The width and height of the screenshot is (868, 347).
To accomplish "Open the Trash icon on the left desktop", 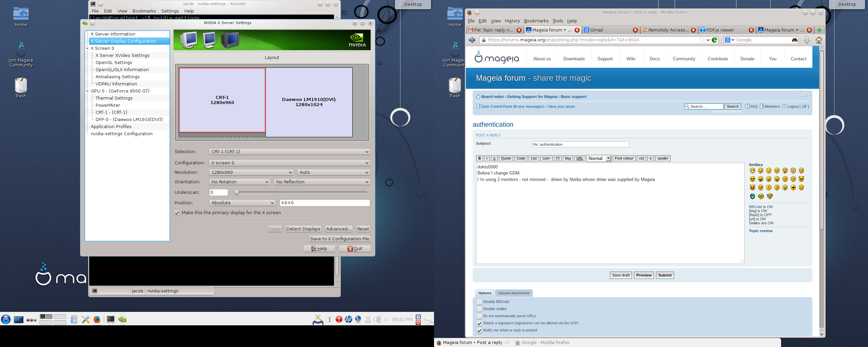I will [21, 88].
